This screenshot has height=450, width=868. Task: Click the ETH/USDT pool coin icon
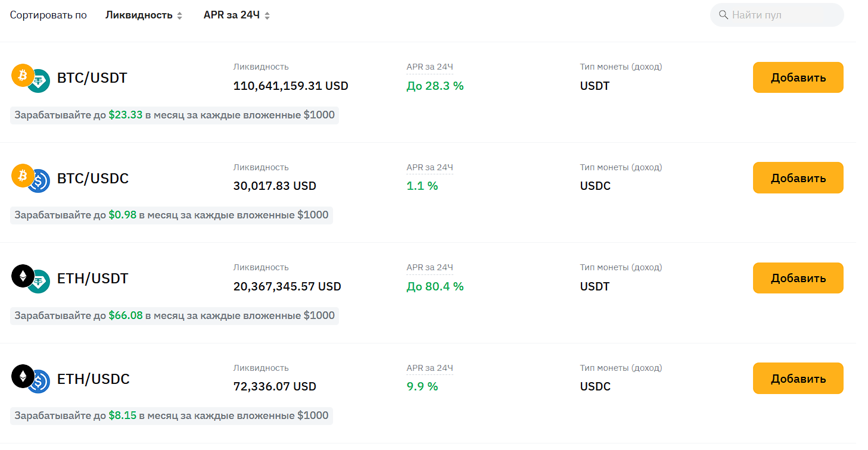31,279
